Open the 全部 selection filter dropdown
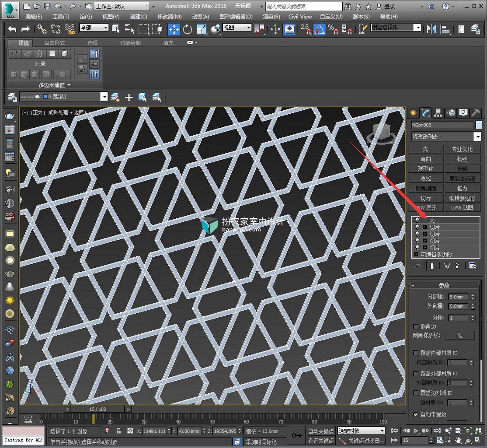 coord(94,28)
